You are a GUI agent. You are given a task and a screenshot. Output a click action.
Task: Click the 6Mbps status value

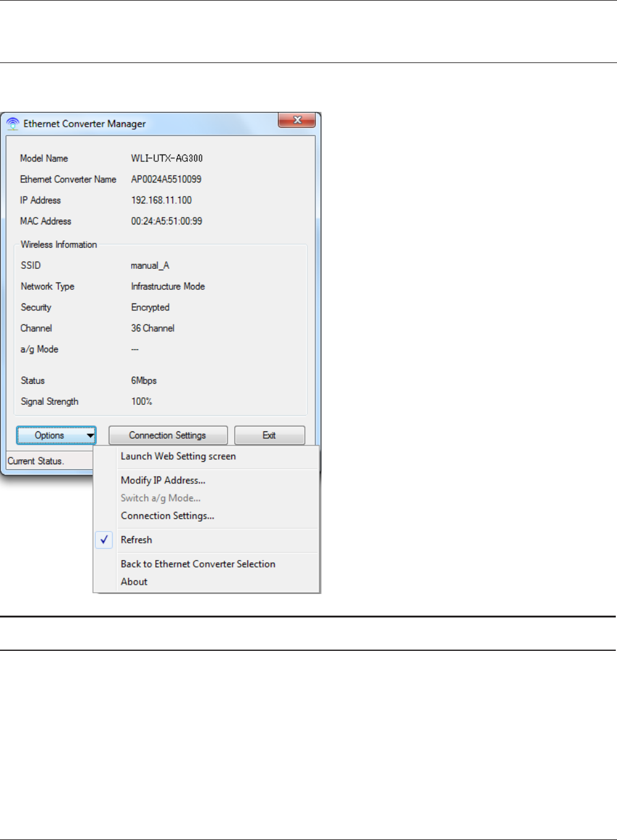click(143, 381)
